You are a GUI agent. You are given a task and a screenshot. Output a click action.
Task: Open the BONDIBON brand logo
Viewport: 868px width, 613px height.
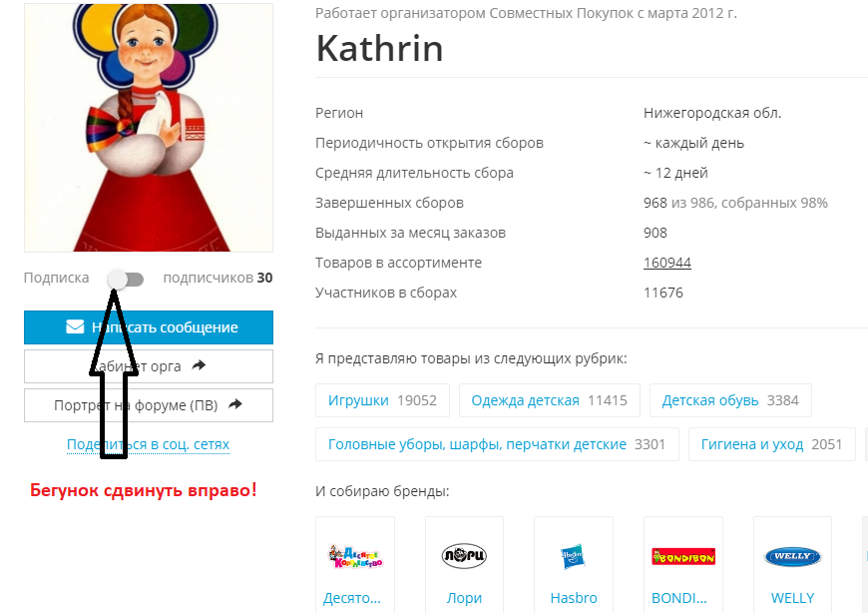coord(683,556)
